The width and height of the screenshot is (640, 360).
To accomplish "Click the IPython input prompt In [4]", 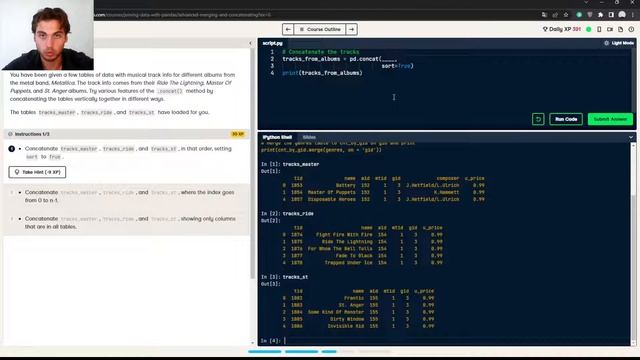I will click(271, 340).
